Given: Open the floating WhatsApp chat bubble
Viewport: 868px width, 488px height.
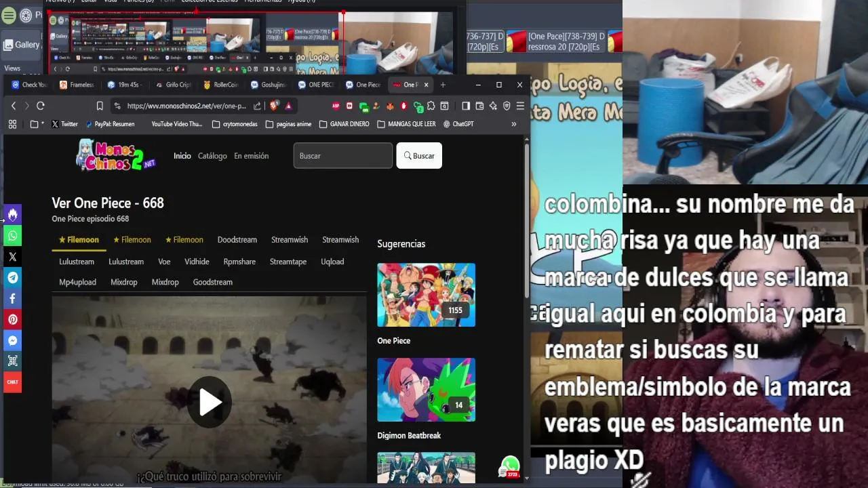Looking at the screenshot, I should point(510,467).
